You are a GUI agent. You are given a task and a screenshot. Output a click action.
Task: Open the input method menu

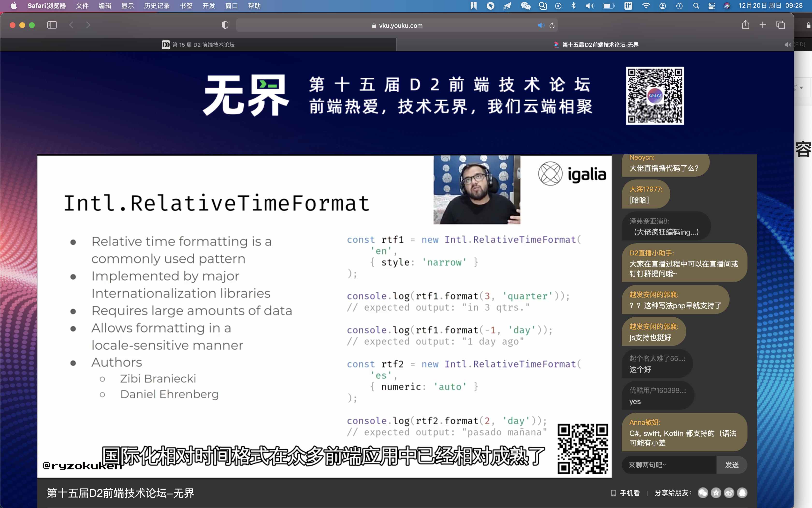tap(628, 6)
